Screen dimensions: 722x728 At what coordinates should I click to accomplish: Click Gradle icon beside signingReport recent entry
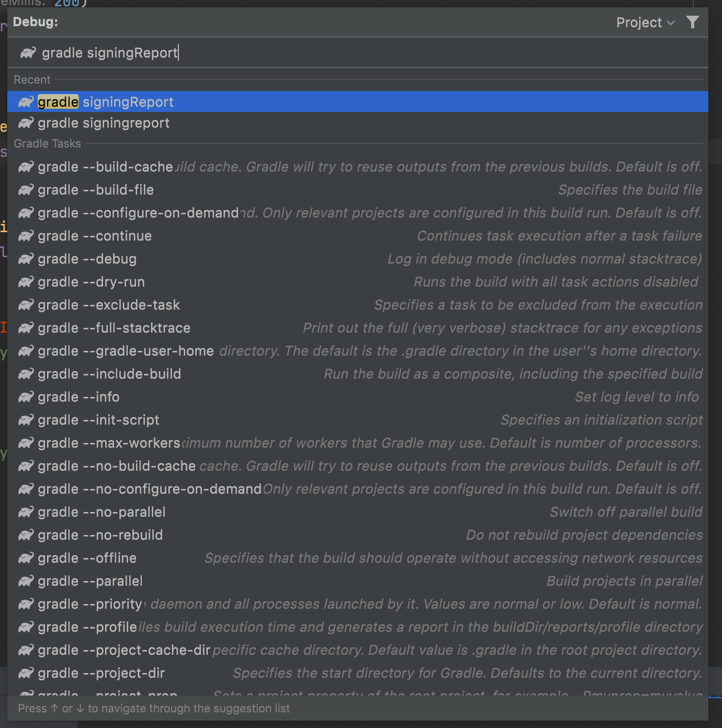26,102
